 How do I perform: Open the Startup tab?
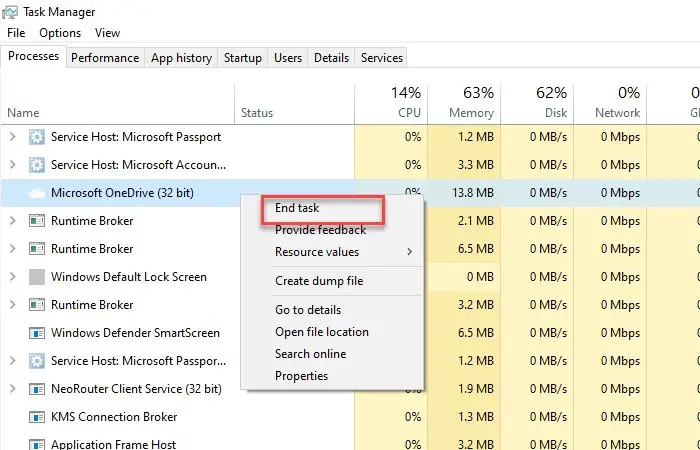[243, 58]
